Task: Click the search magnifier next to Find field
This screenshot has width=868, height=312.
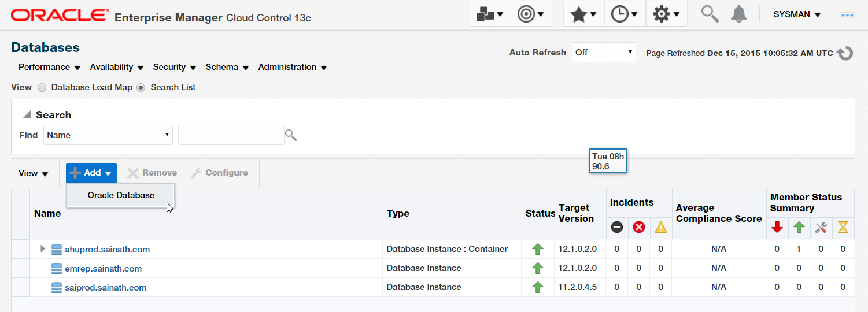Action: (291, 135)
